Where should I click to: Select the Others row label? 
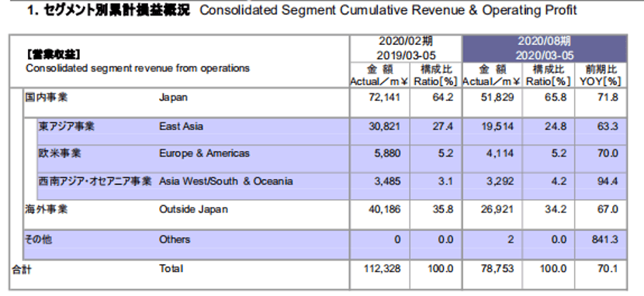tap(175, 239)
